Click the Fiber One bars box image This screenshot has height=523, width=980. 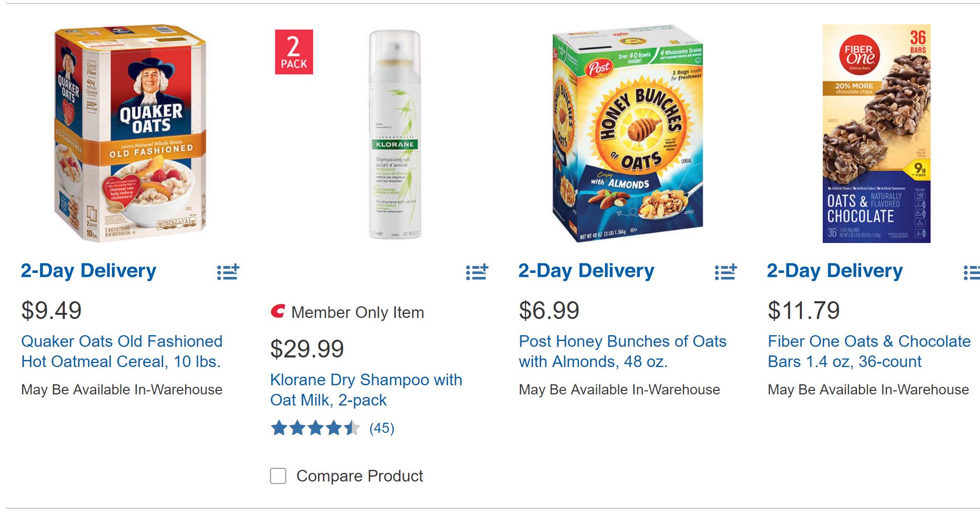coord(876,134)
